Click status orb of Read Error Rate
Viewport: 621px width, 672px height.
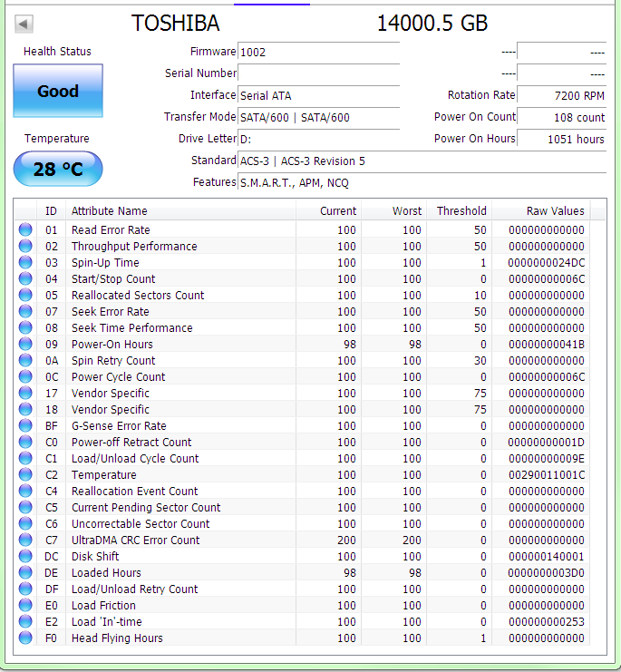coord(25,229)
